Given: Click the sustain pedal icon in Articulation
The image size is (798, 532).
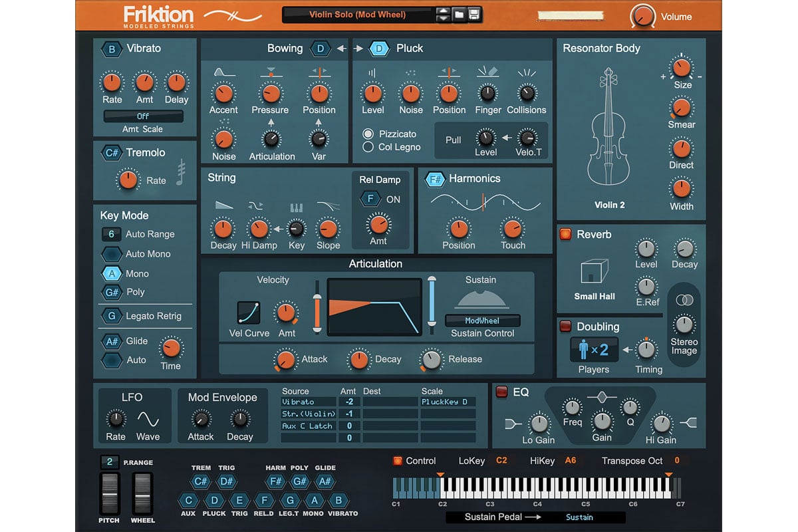Looking at the screenshot, I should tap(483, 299).
